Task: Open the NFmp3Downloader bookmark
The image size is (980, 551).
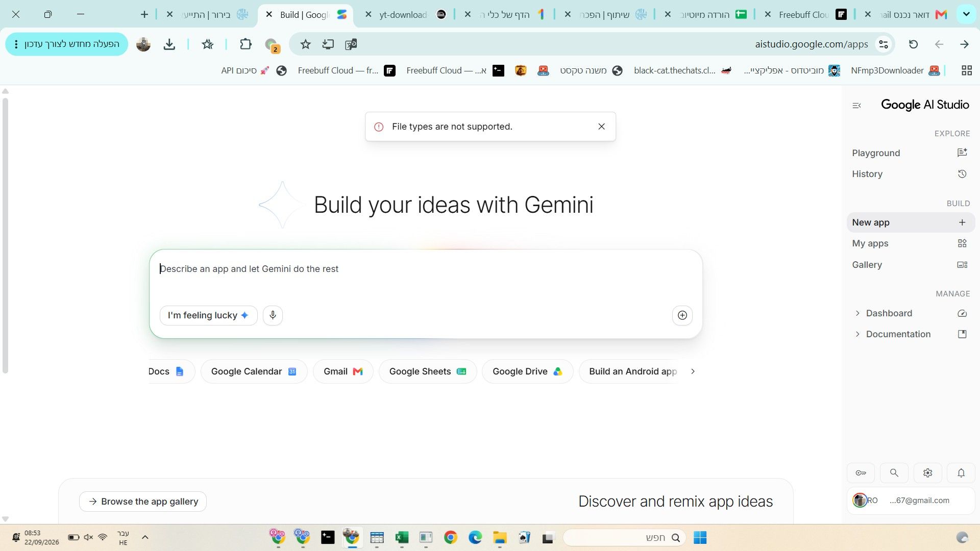Action: (x=895, y=70)
